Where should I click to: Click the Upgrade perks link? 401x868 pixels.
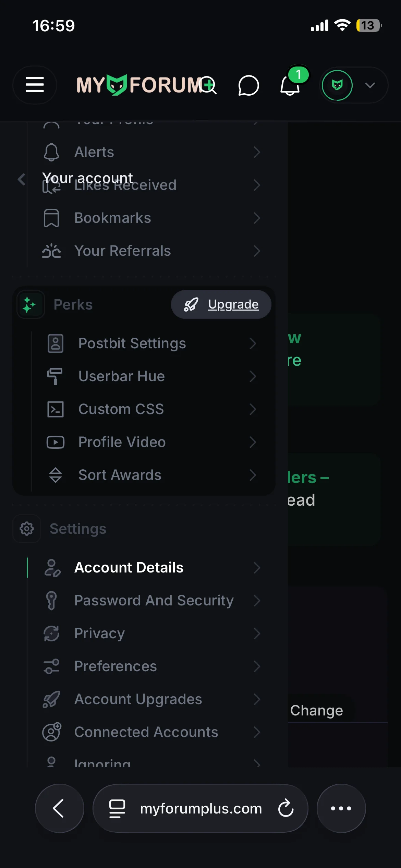tap(233, 304)
